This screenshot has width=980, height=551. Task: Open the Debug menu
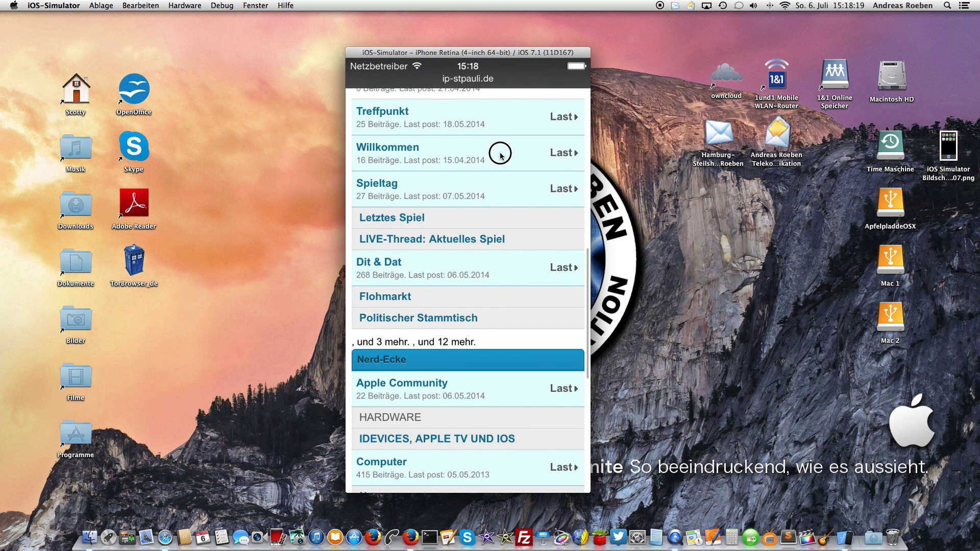[x=222, y=6]
